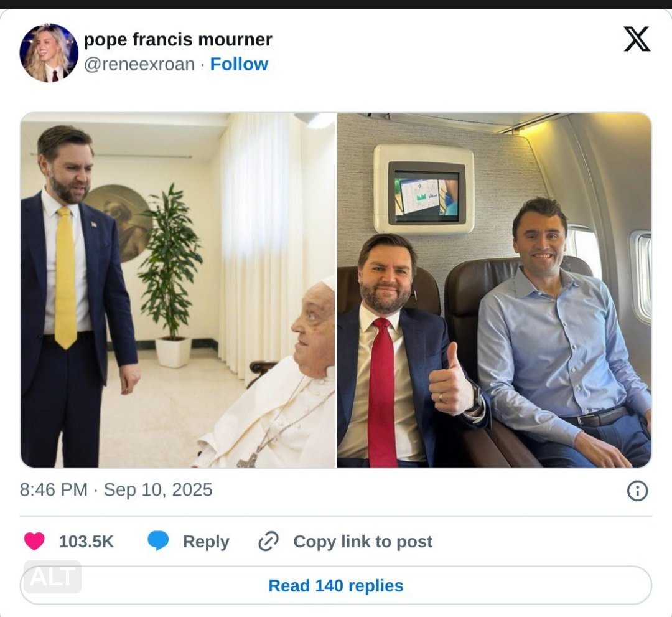Open the left photo with the yellow tie
The width and height of the screenshot is (672, 617).
(178, 290)
